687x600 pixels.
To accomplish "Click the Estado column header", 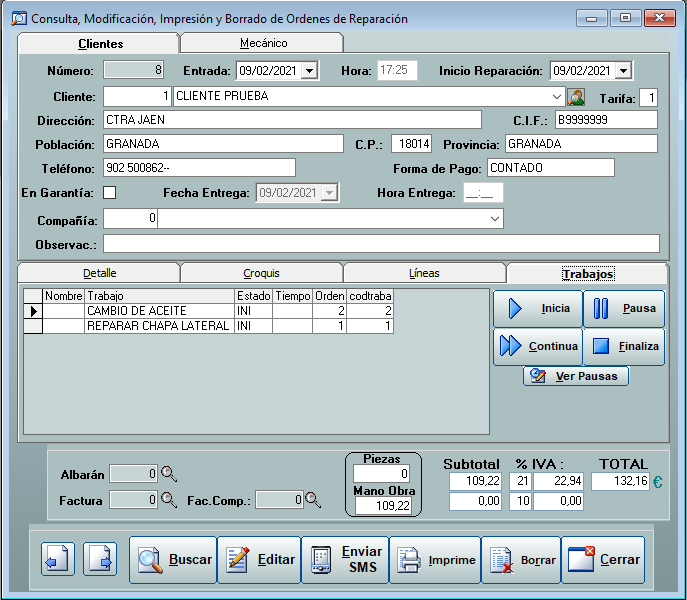I will click(x=253, y=296).
